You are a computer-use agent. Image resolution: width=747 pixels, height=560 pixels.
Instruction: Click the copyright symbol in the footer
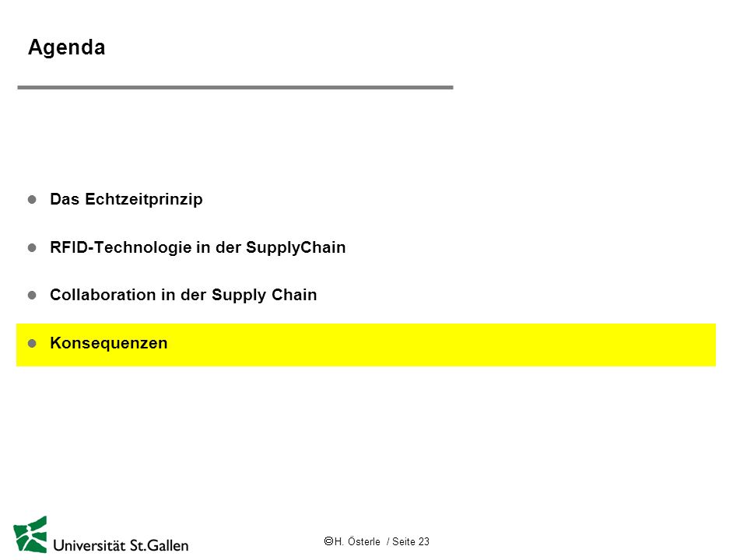(328, 541)
